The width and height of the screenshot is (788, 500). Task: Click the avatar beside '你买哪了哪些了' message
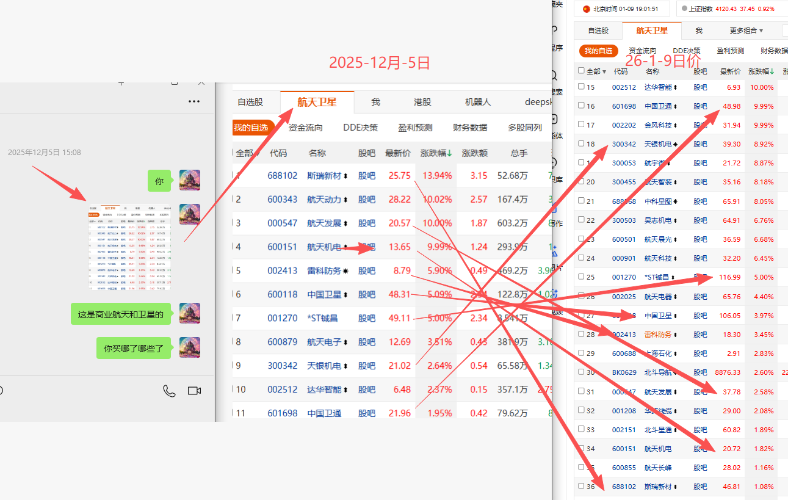pos(190,347)
